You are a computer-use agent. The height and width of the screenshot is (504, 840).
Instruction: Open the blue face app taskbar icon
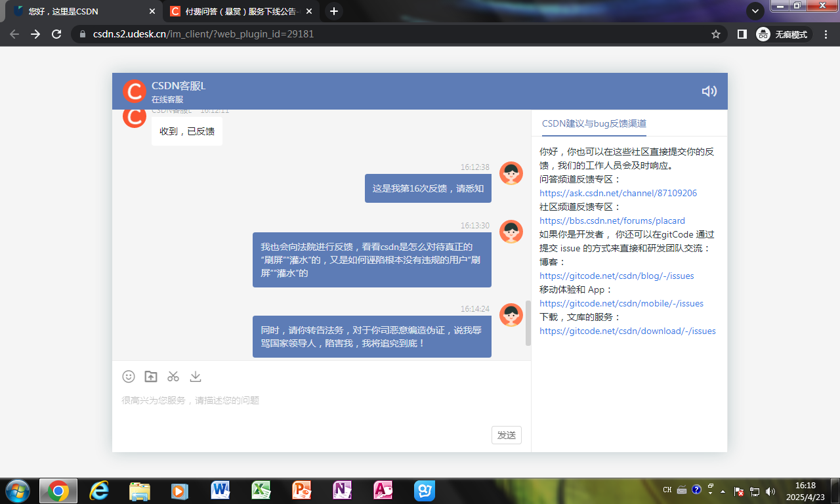point(425,491)
